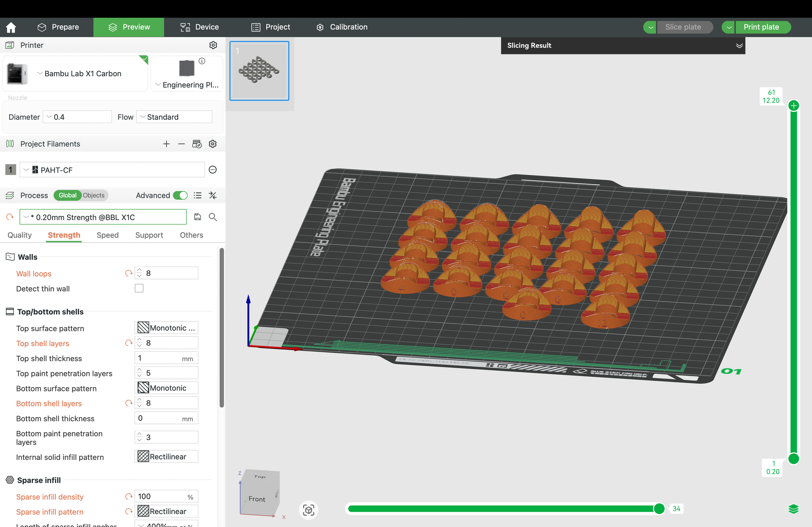Collapse the Slicing Result panel

pyautogui.click(x=739, y=45)
